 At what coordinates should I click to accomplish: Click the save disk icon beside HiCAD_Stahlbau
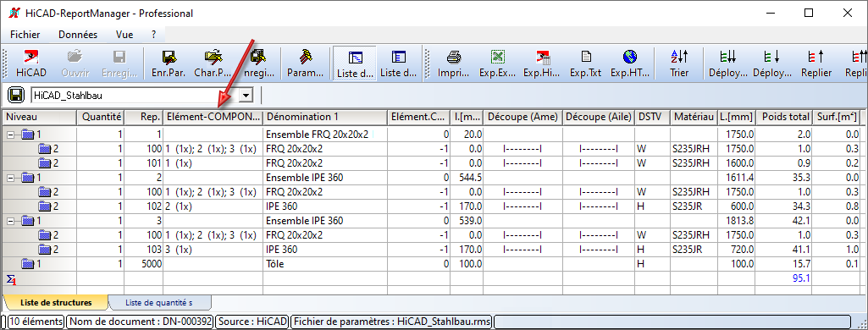(x=15, y=95)
